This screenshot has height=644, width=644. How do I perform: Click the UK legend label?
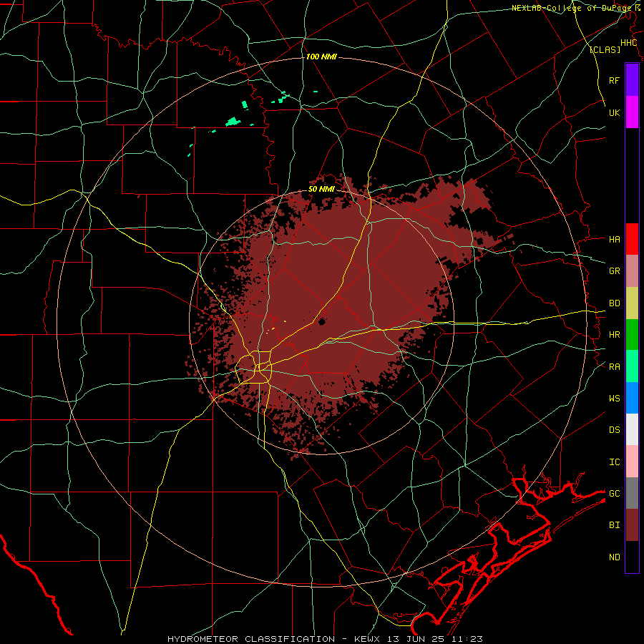[614, 112]
